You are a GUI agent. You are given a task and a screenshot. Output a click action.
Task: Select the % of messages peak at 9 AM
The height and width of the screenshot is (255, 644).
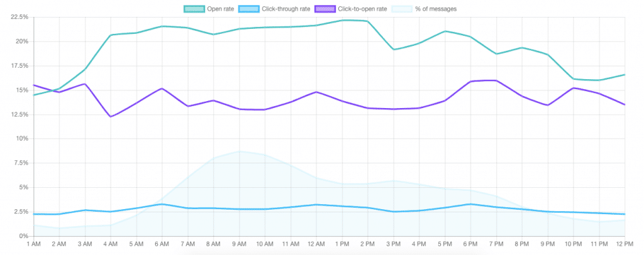(x=239, y=151)
